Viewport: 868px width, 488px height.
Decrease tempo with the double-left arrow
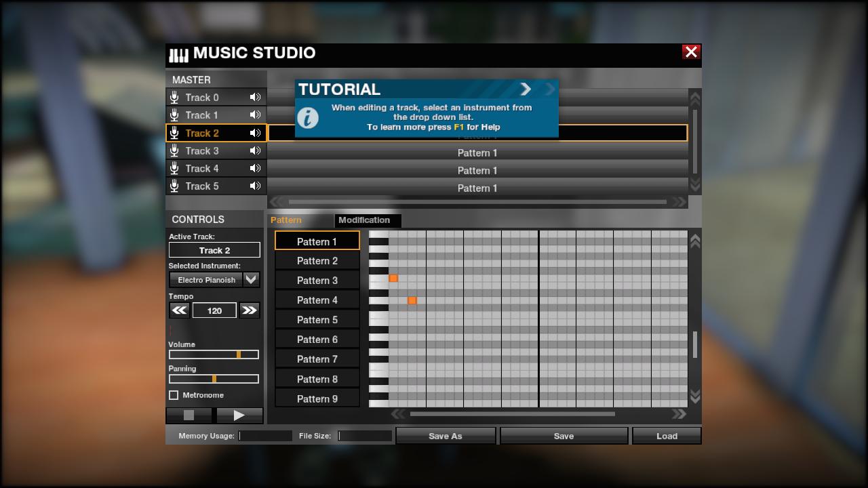click(179, 310)
